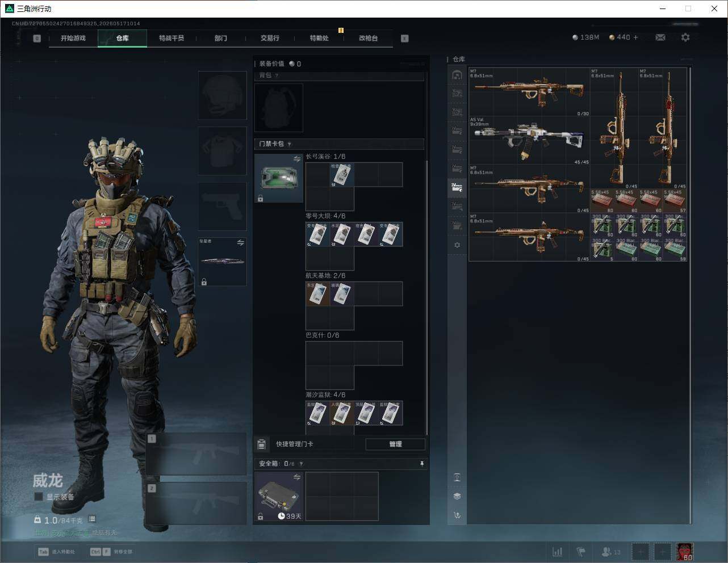Open warehouse box settings gear

pyautogui.click(x=457, y=245)
